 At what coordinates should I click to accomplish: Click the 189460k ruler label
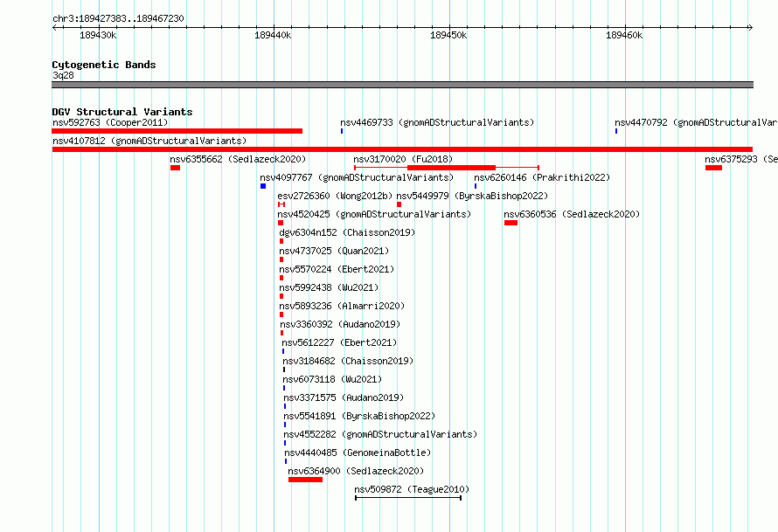[x=624, y=35]
